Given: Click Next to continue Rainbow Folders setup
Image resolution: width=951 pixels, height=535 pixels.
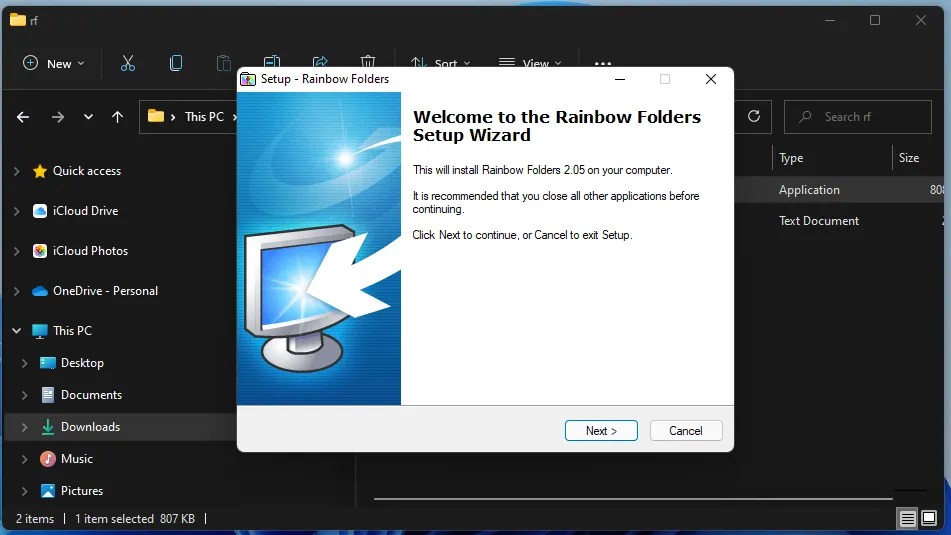Looking at the screenshot, I should (601, 431).
